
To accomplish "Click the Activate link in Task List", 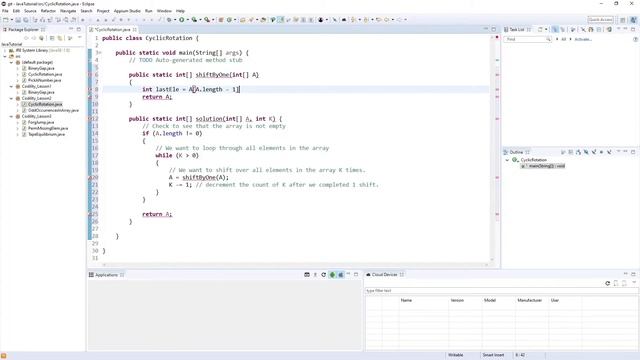I will [583, 39].
